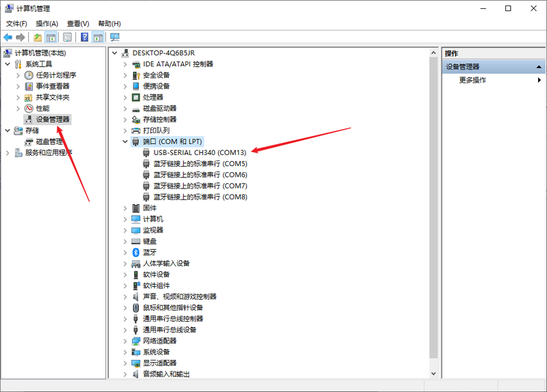This screenshot has height=392, width=547.
Task: Click the Properties toolbar icon
Action: pyautogui.click(x=67, y=38)
